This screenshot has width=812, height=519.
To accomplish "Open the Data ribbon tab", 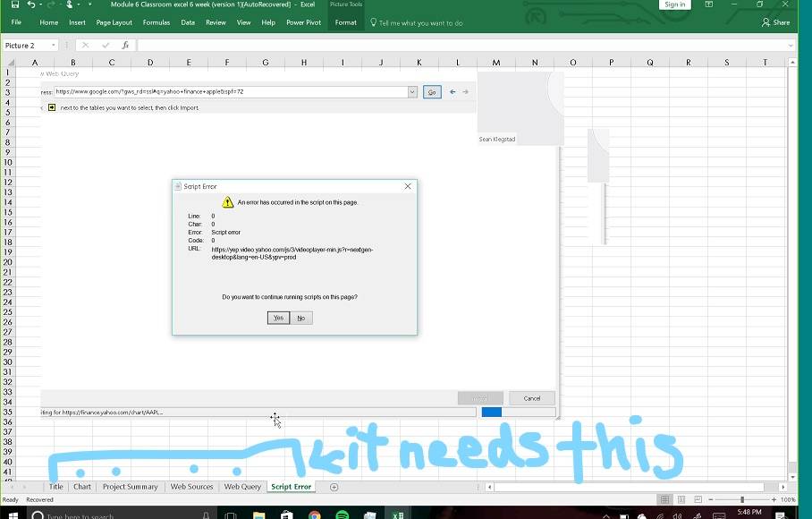I will pos(188,22).
